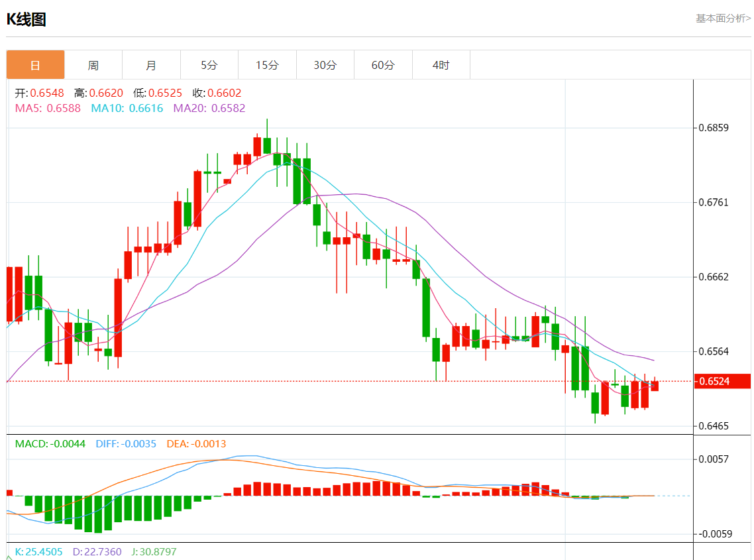Switch to the 周 weekly tab
This screenshot has height=560, width=754.
(93, 65)
